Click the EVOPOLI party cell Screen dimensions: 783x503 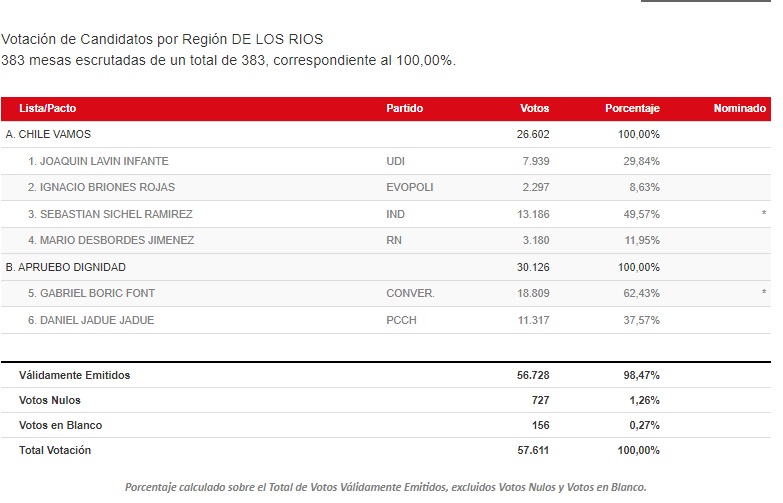pos(409,187)
